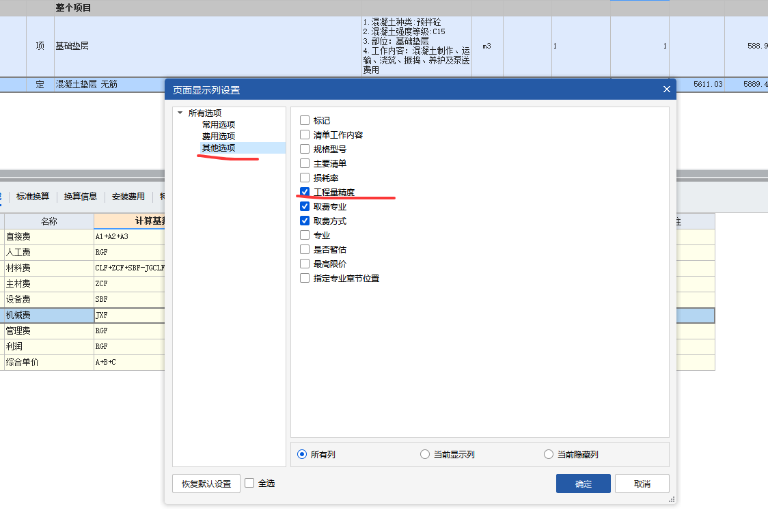The image size is (768, 532).
Task: Click the 名称 column header
Action: click(x=49, y=221)
